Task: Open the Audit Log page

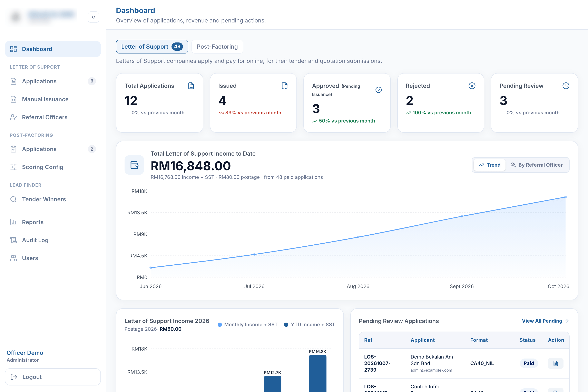Action: [x=53, y=240]
